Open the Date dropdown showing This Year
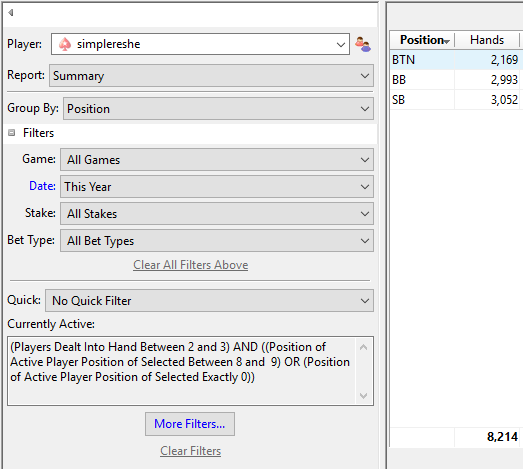Image resolution: width=523 pixels, height=469 pixels. [217, 187]
